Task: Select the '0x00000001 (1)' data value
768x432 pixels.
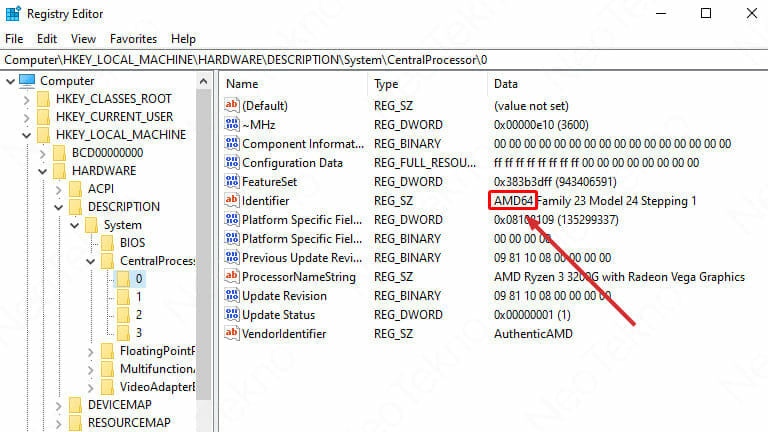Action: 532,315
